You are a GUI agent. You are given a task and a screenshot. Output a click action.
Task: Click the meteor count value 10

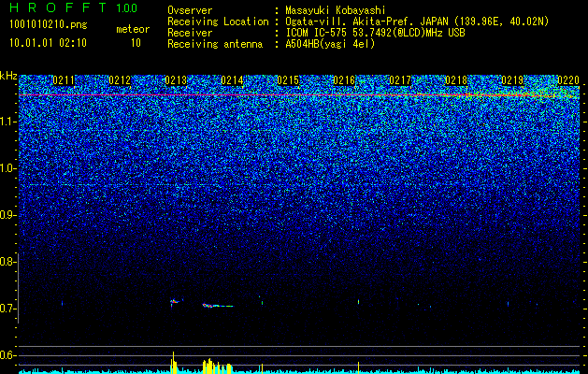point(136,43)
